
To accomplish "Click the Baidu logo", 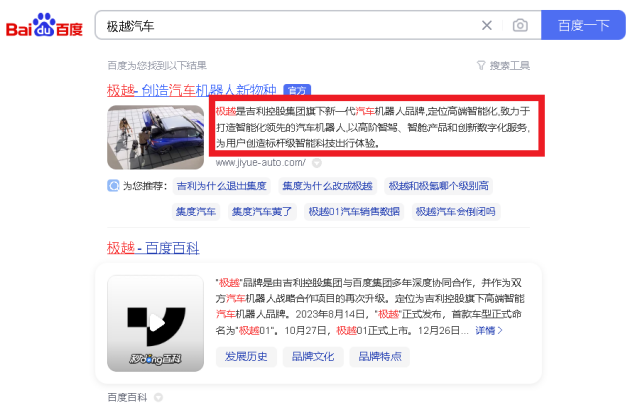I will (44, 25).
